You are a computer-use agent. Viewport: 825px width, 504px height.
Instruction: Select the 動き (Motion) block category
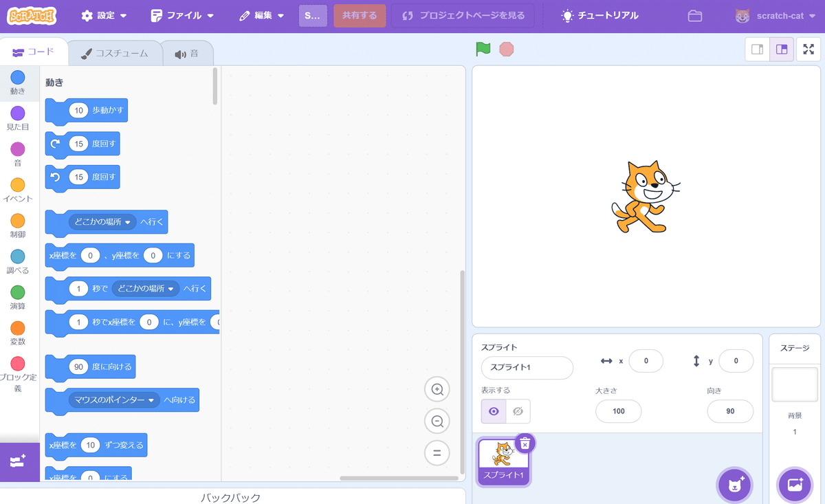[18, 82]
